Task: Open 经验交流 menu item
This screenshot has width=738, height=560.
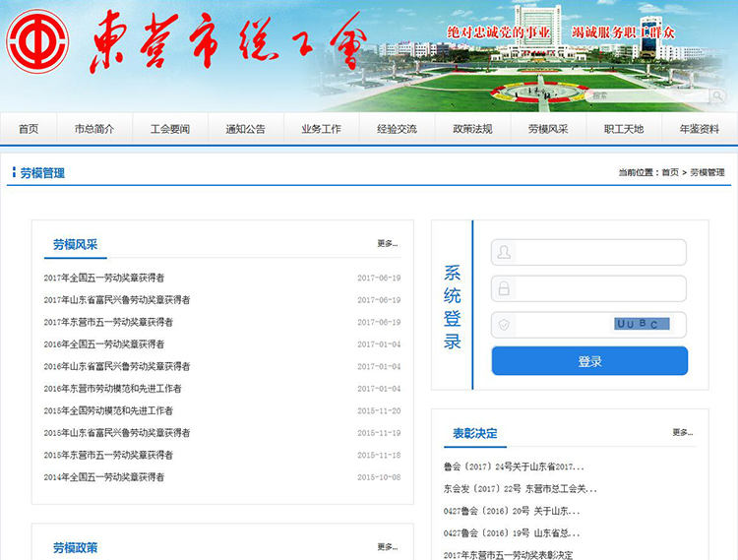Action: (398, 129)
